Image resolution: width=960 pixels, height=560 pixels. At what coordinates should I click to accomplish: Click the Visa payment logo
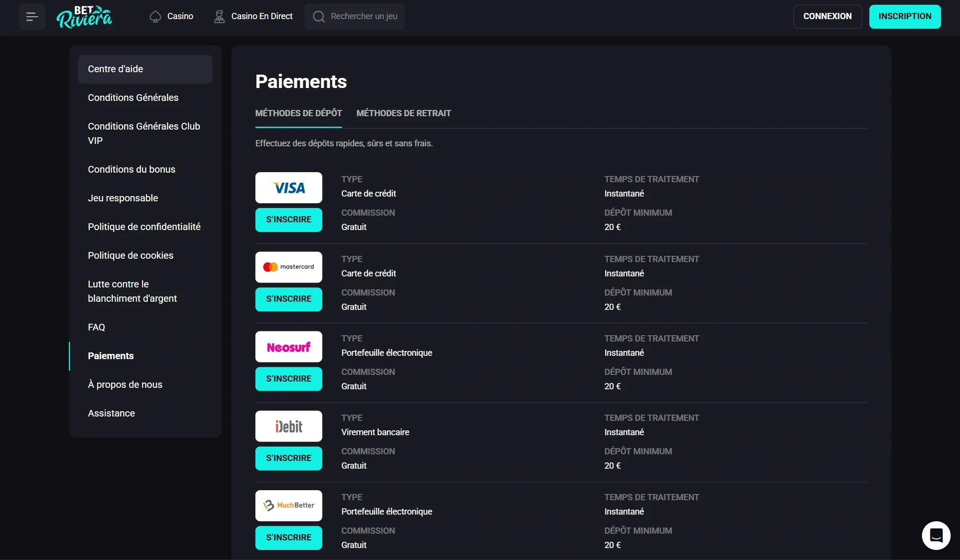click(x=288, y=188)
